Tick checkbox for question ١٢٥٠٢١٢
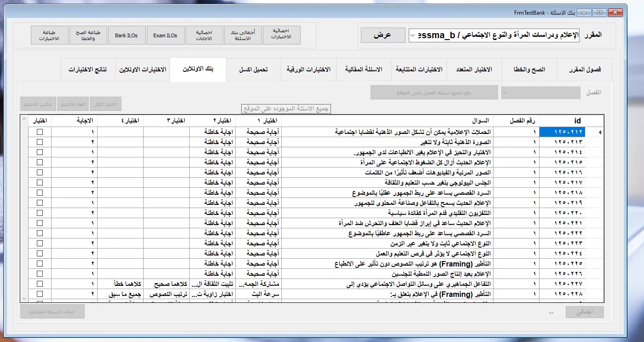Viewport: 644px width, 342px height. point(40,132)
